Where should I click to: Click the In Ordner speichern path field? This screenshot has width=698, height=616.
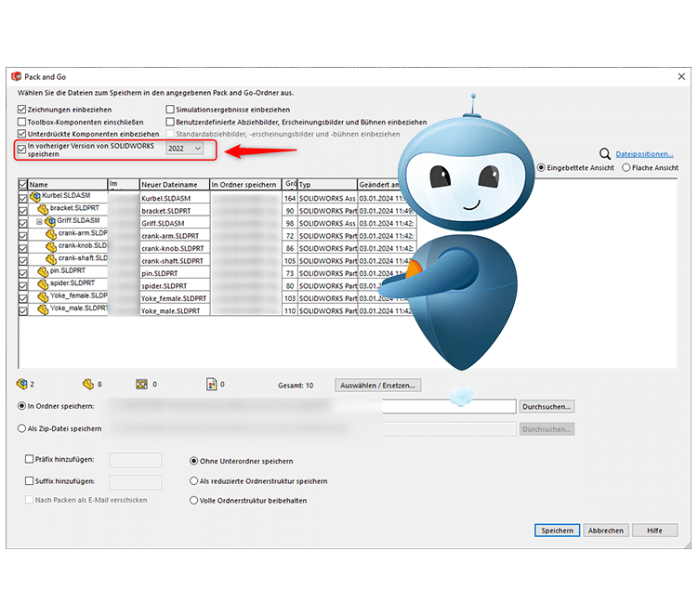[x=311, y=406]
